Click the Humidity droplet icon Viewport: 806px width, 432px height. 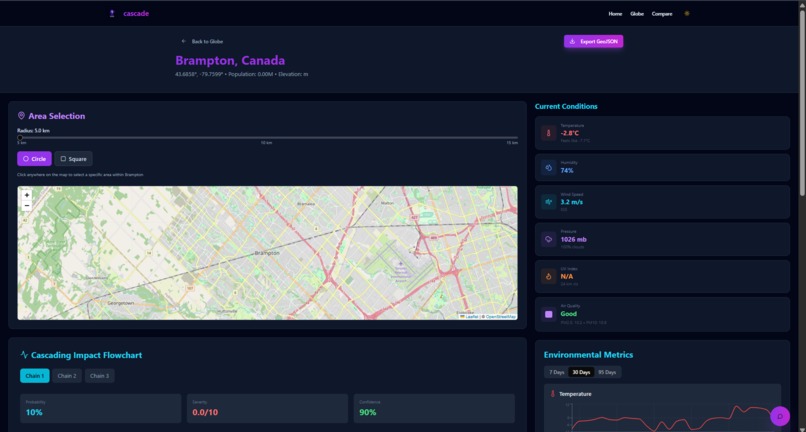tap(548, 167)
